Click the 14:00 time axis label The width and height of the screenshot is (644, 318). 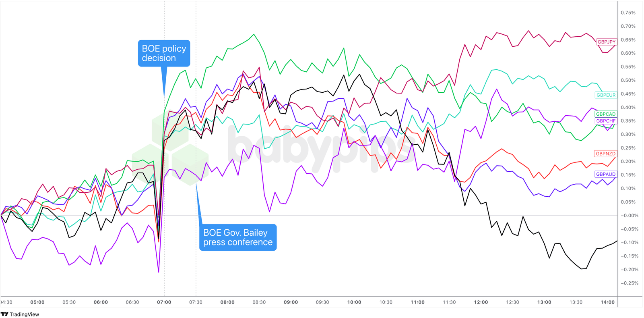pos(607,302)
